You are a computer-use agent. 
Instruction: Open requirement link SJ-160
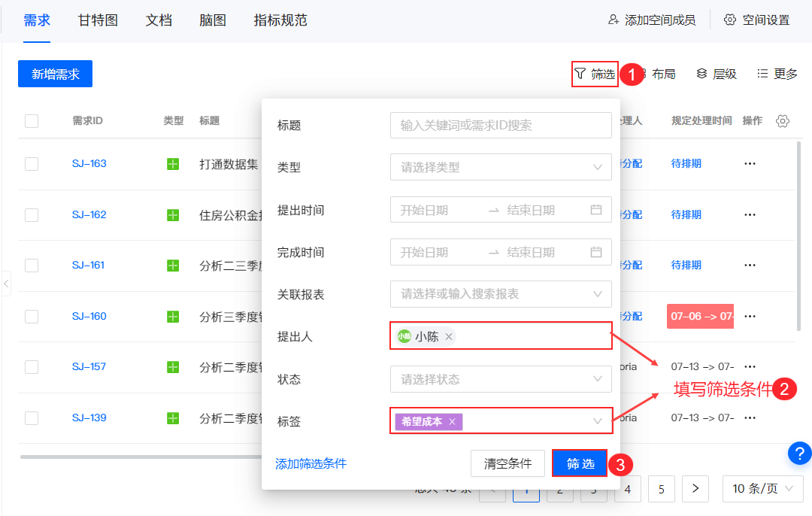[89, 316]
